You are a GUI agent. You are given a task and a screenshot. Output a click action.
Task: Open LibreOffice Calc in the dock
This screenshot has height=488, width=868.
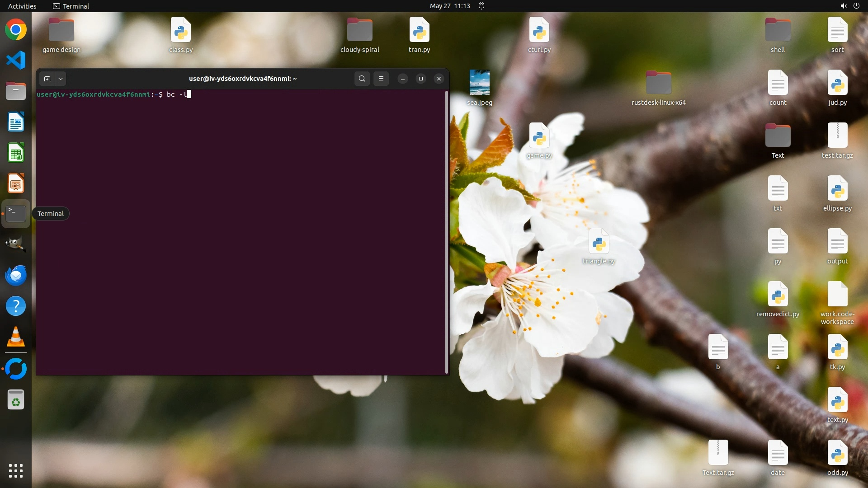coord(16,153)
